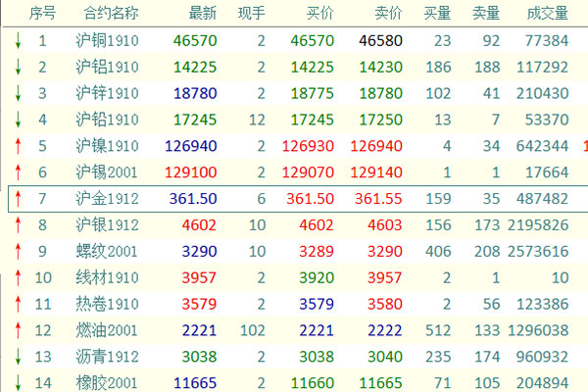Click the 买量 column header
Screen dimensions: 588x392
point(437,14)
